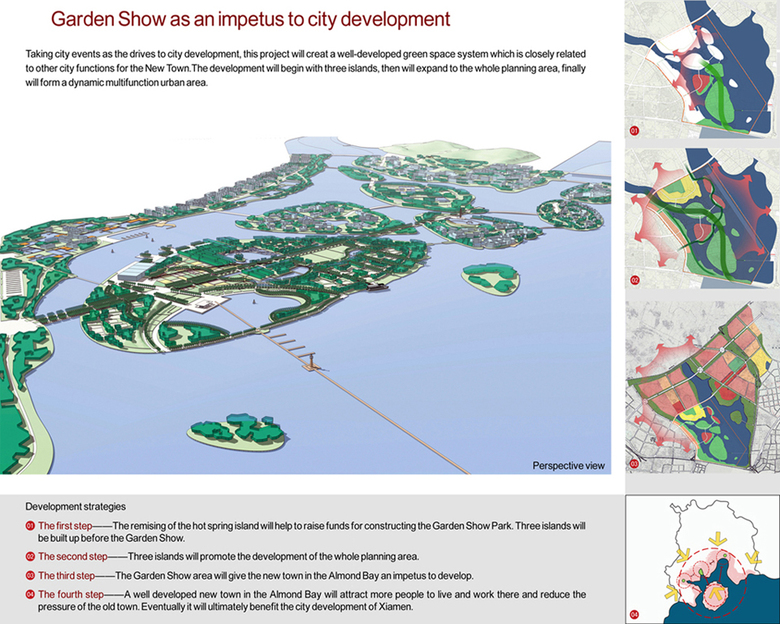The image size is (780, 624).
Task: Open the Xiamen map with yellow arrows
Action: click(701, 558)
